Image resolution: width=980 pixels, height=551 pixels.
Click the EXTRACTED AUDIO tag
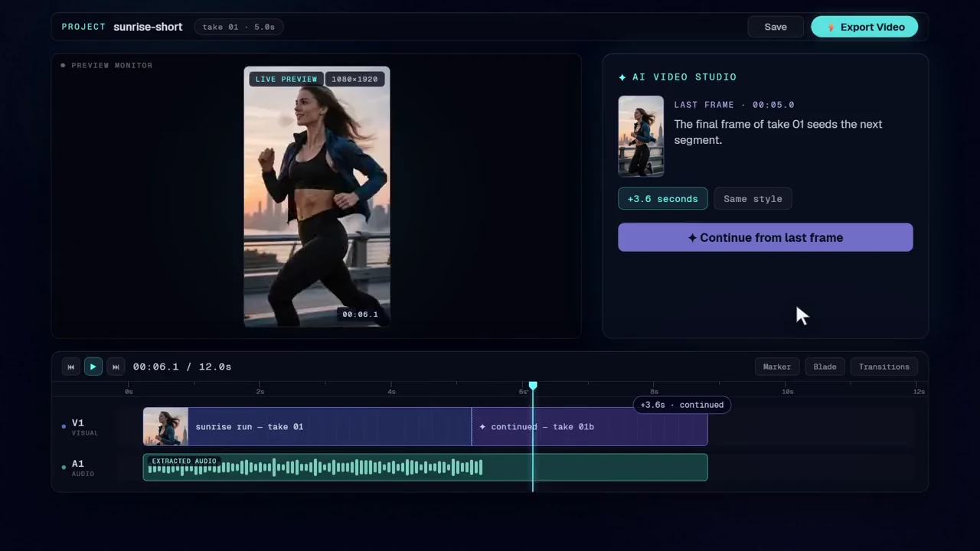coord(184,461)
